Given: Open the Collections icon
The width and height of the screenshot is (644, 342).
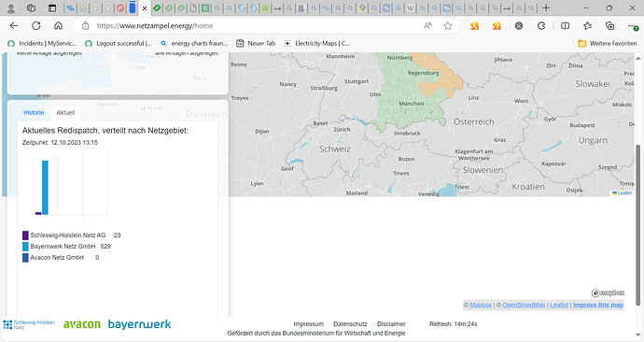Looking at the screenshot, I should point(609,26).
